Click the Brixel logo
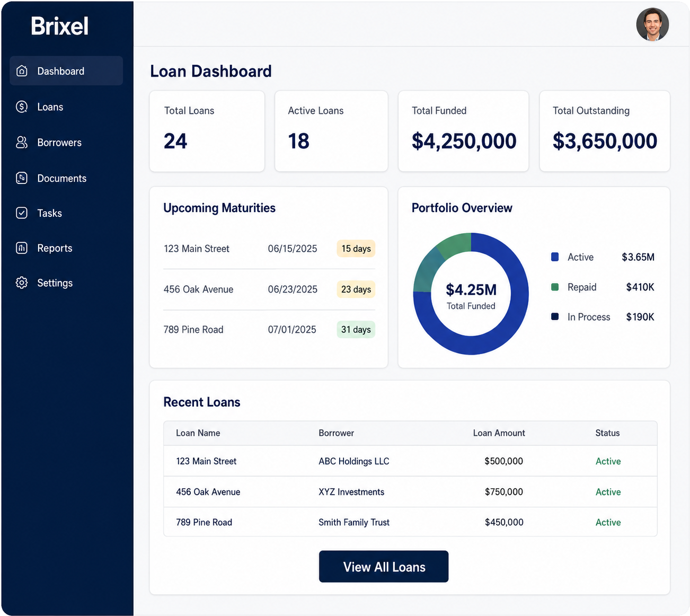The height and width of the screenshot is (616, 690). pos(59,26)
